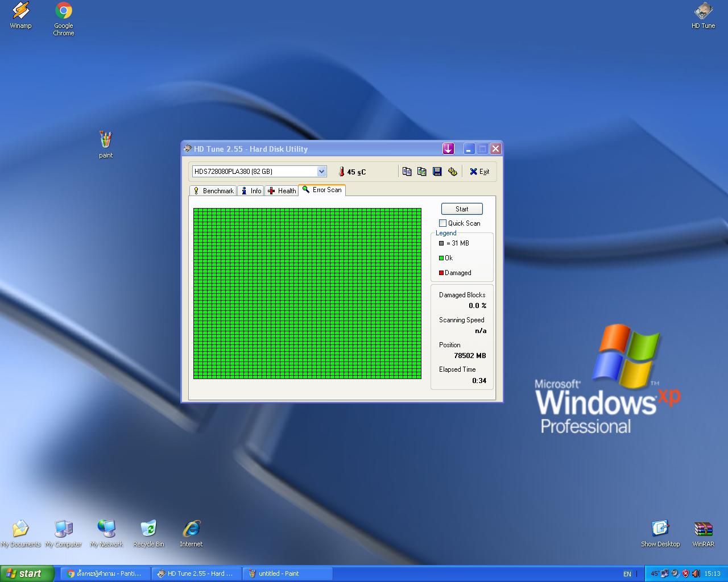
Task: Expand the hard disk drive dropdown
Action: click(x=321, y=172)
